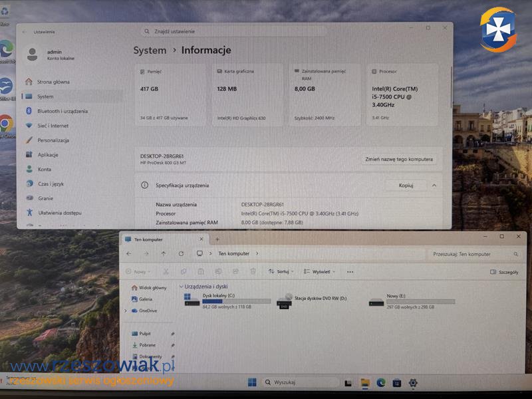Viewport: 532px width, 399px height.
Task: Navigate up one folder in File Explorer
Action: 164,254
